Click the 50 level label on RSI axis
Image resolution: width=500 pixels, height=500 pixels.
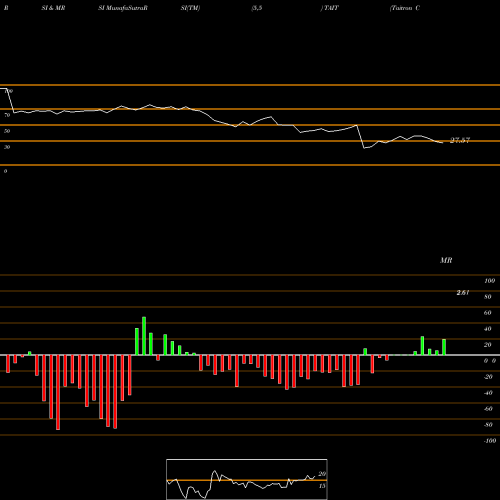pos(7,131)
